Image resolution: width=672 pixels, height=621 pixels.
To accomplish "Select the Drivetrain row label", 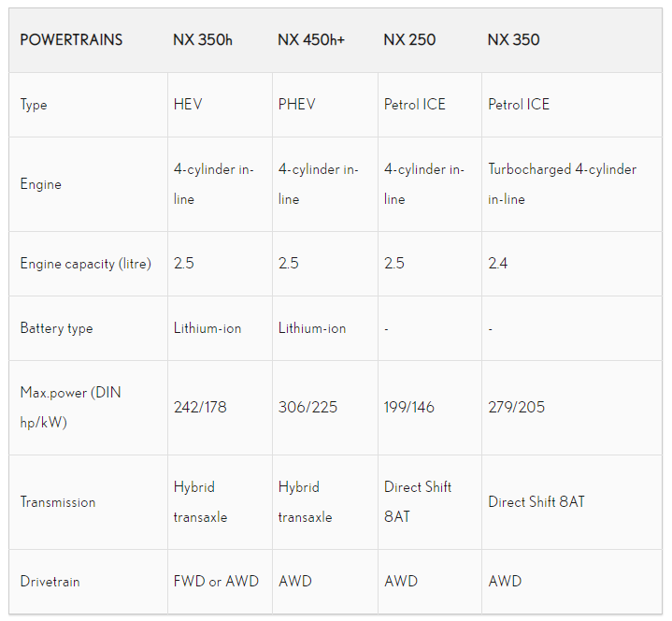I will click(x=50, y=582).
